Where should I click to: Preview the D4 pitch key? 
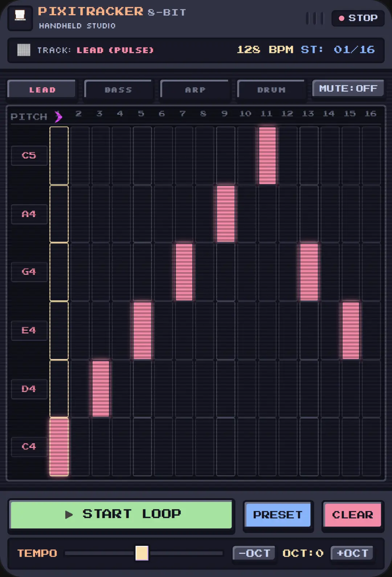tap(29, 389)
